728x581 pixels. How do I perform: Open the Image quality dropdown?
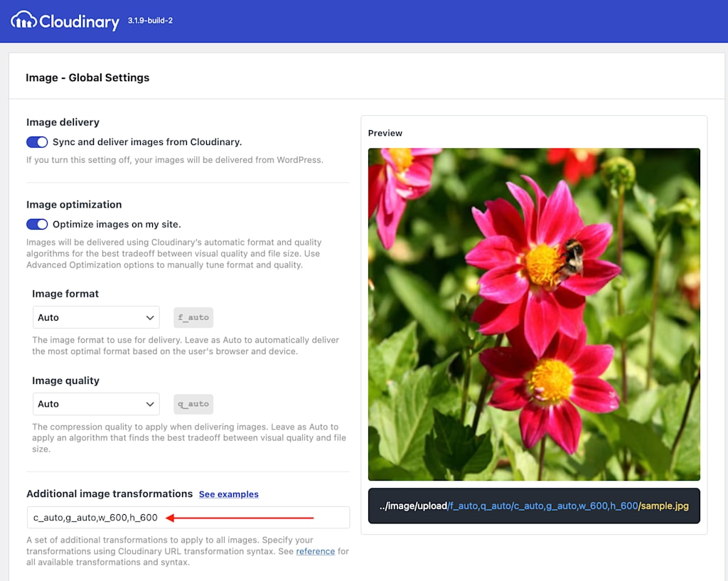coord(96,404)
